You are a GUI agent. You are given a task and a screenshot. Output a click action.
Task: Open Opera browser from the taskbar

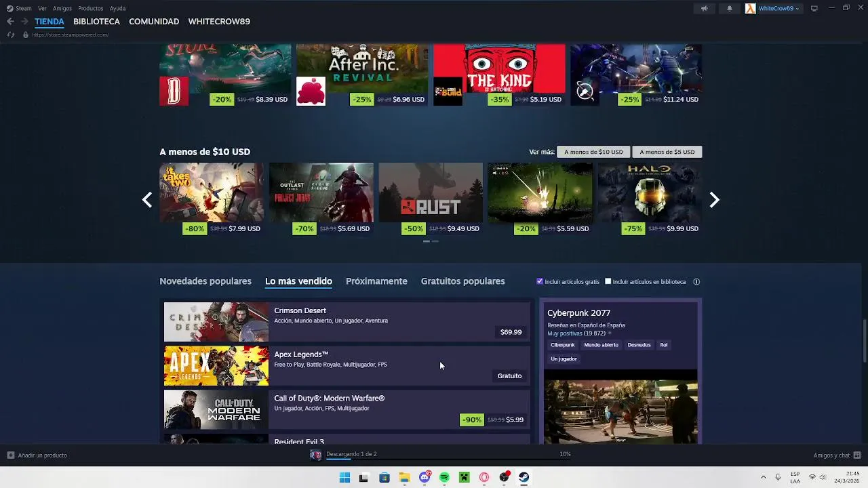coord(484,478)
